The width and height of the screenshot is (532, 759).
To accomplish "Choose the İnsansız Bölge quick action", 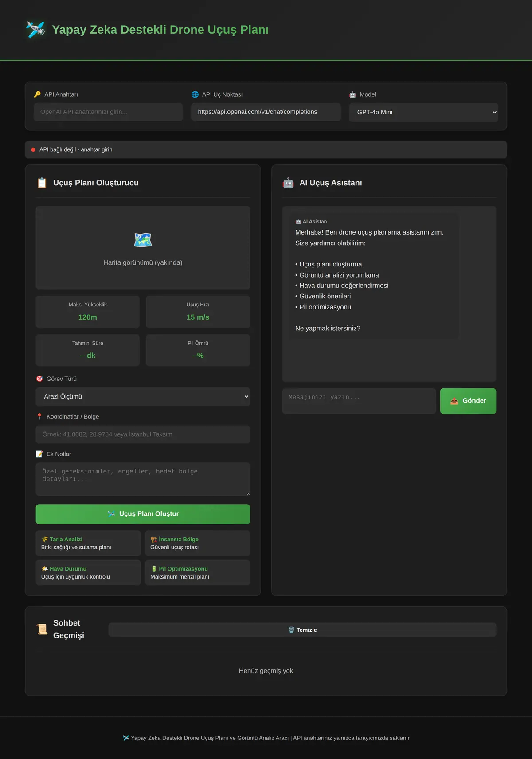I will click(x=198, y=543).
